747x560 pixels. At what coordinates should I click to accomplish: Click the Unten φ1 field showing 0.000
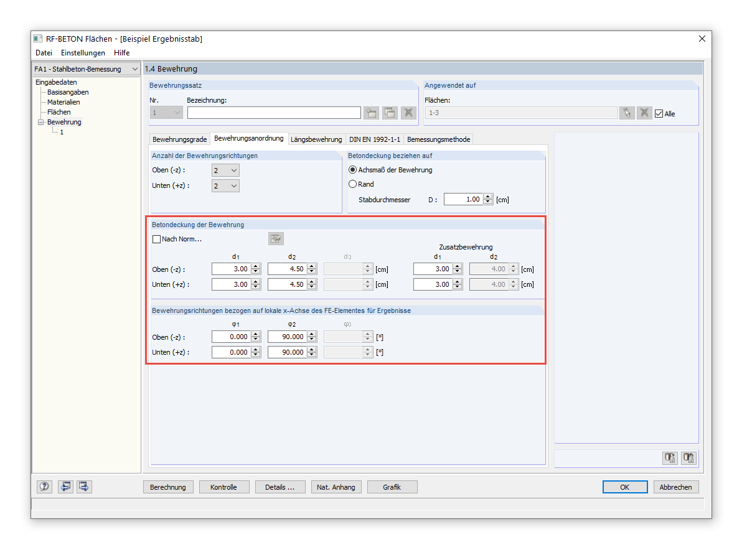[x=231, y=352]
